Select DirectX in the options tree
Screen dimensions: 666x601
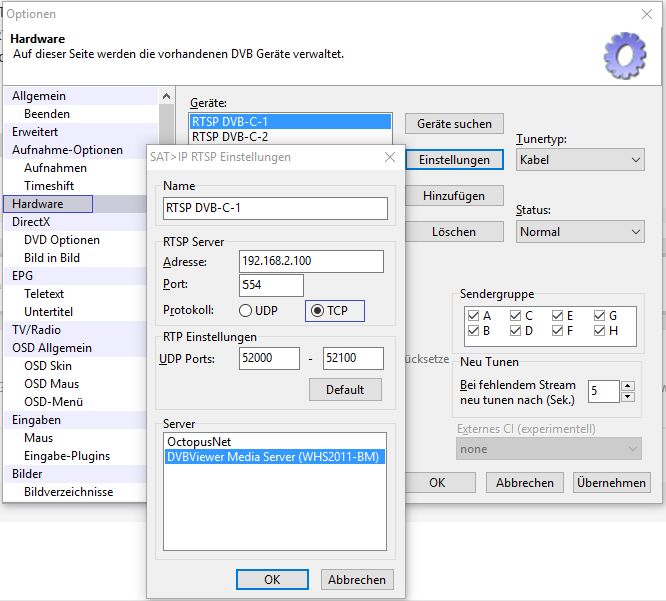pos(31,222)
